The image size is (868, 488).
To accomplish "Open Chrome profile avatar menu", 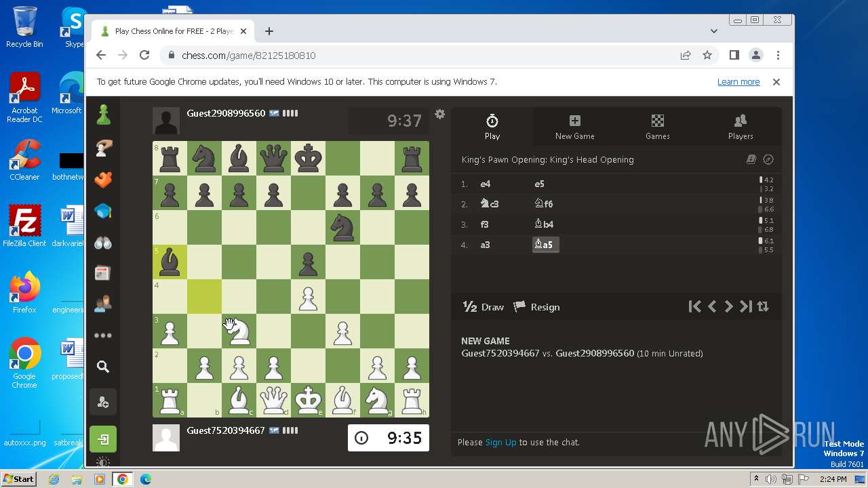I will [755, 56].
